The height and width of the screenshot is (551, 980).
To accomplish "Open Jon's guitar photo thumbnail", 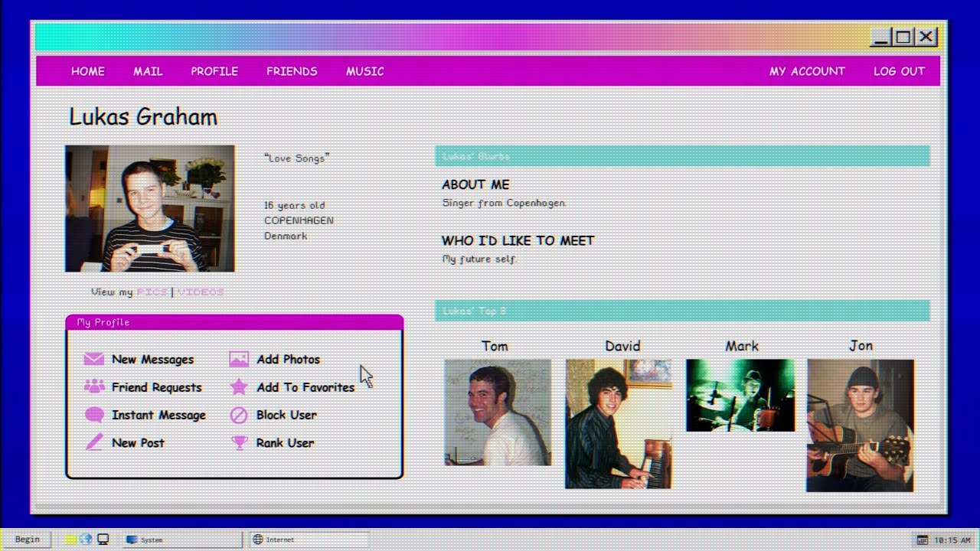I will (x=860, y=425).
